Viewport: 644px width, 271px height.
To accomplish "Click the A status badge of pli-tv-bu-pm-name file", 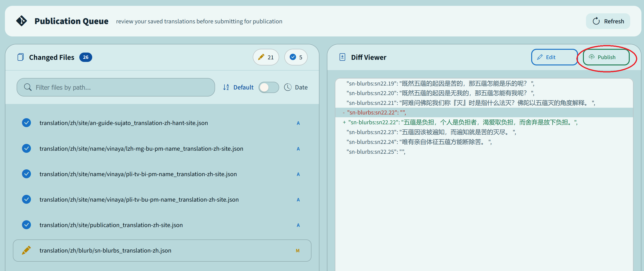I will (x=298, y=200).
